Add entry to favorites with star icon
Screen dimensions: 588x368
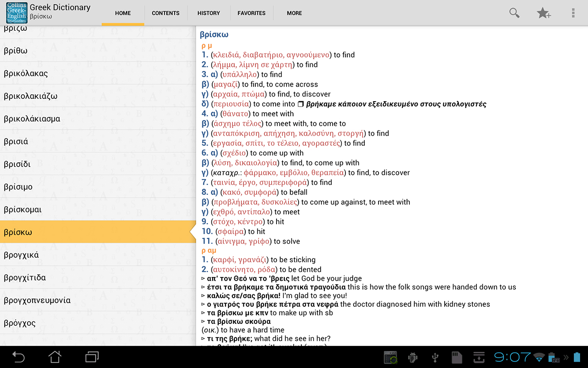pyautogui.click(x=544, y=13)
